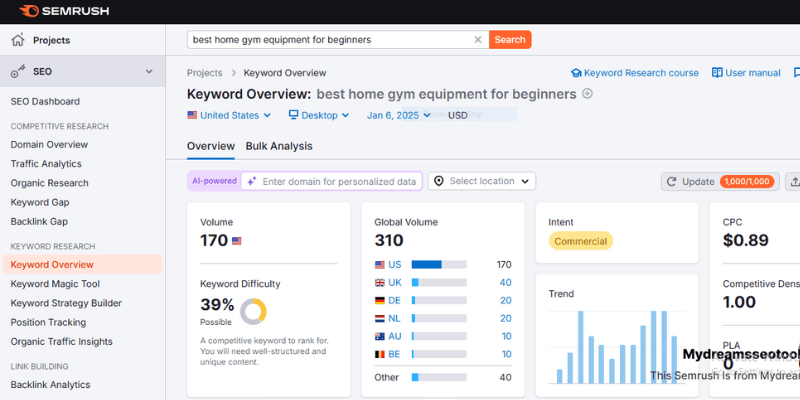800x400 pixels.
Task: Click the 1,000/1,000 update counter
Action: (747, 182)
